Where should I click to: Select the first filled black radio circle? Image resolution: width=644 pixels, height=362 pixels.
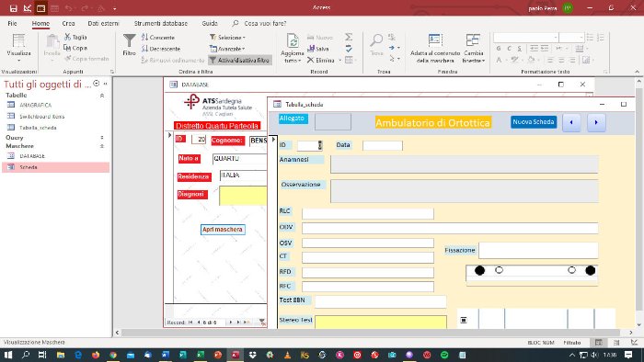pyautogui.click(x=479, y=270)
